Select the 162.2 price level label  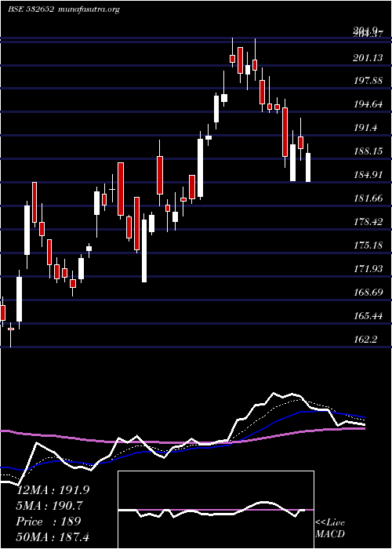366,340
